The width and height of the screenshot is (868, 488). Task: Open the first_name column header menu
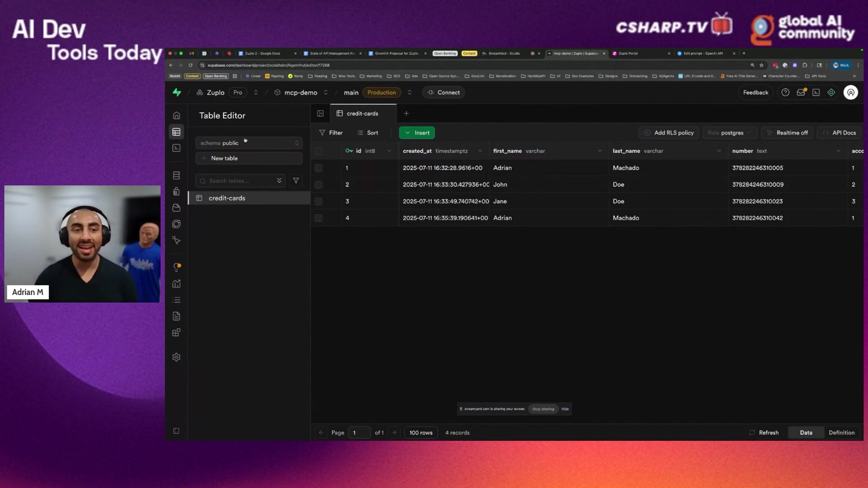(x=599, y=151)
